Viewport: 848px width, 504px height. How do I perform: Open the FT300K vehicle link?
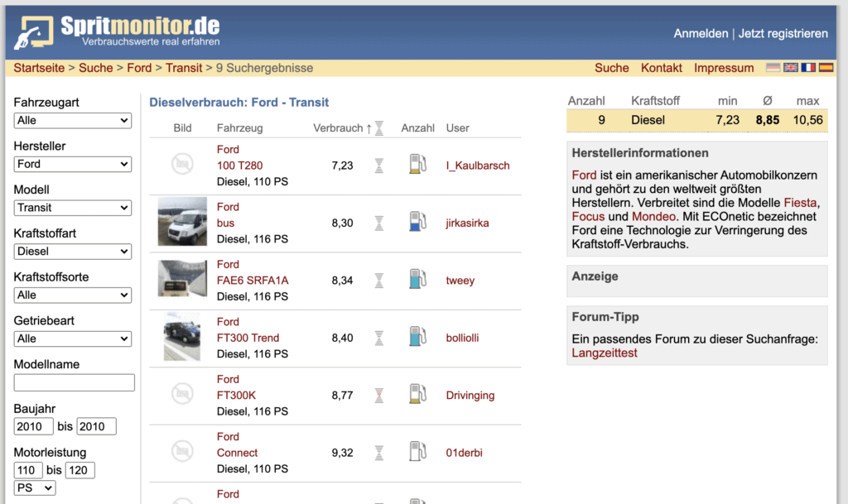236,396
